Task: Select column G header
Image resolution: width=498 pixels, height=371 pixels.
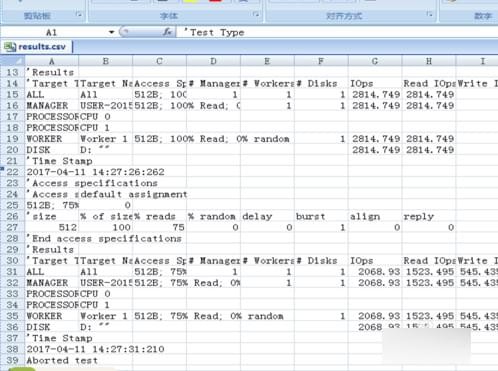Action: [375, 61]
